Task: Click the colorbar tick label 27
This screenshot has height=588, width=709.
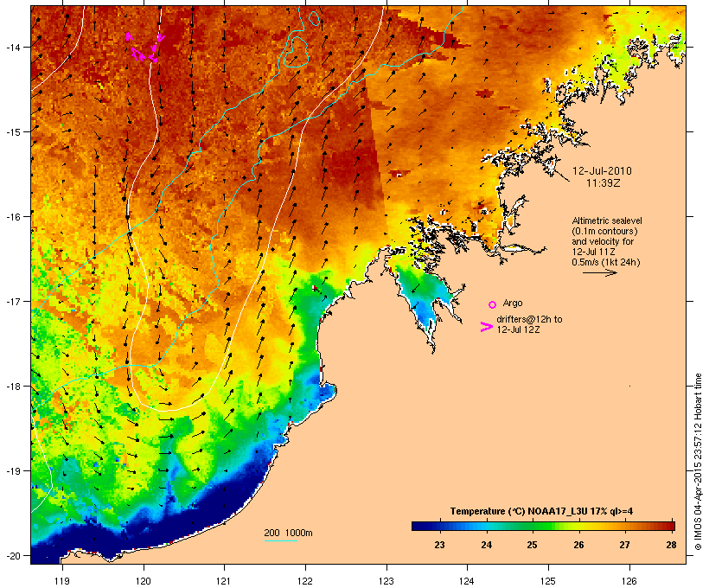Action: pyautogui.click(x=624, y=545)
